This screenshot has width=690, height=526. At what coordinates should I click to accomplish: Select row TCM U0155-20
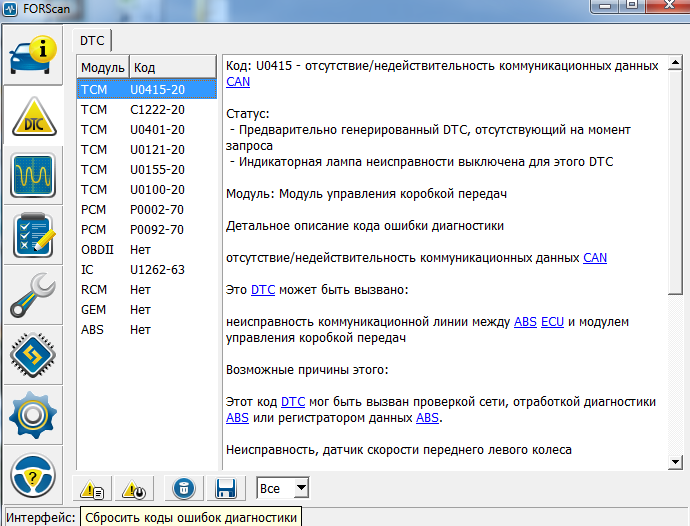tap(147, 169)
